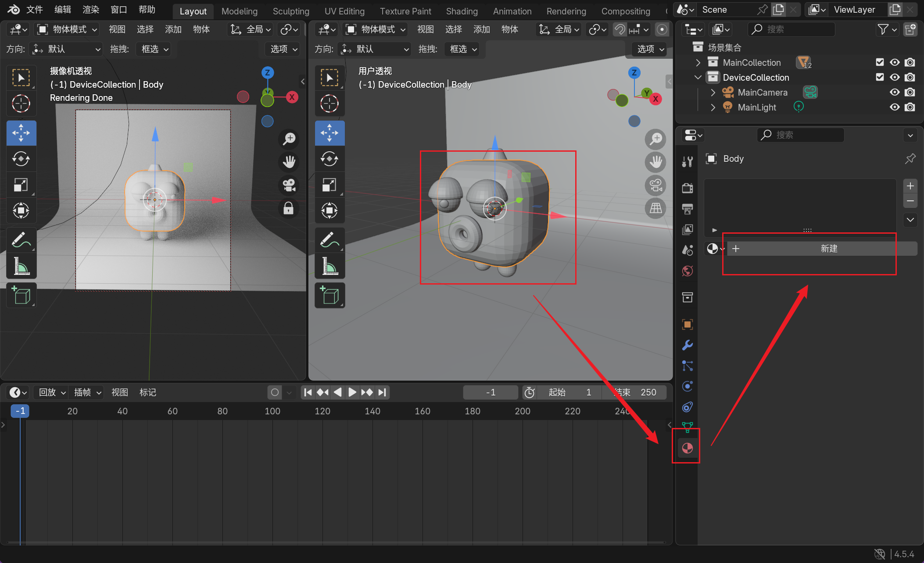Screen dimensions: 924x563
Task: Select the Rotate tool in left viewport
Action: pos(21,159)
